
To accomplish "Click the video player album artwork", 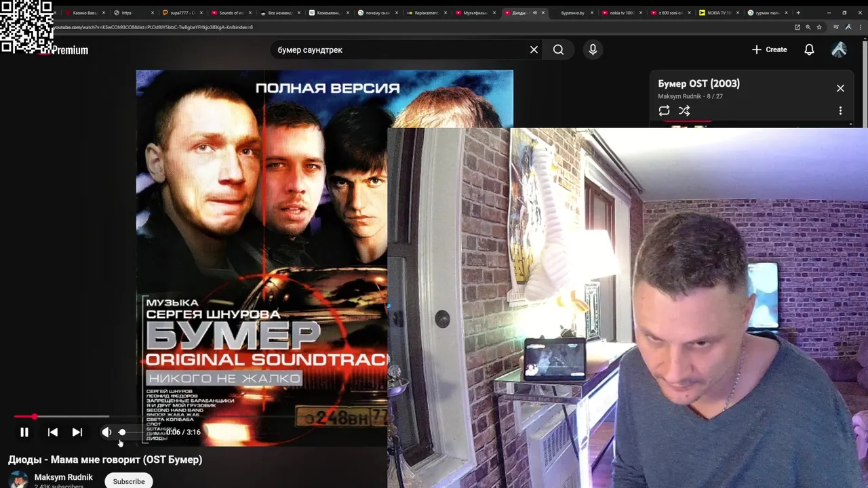I will [x=261, y=258].
